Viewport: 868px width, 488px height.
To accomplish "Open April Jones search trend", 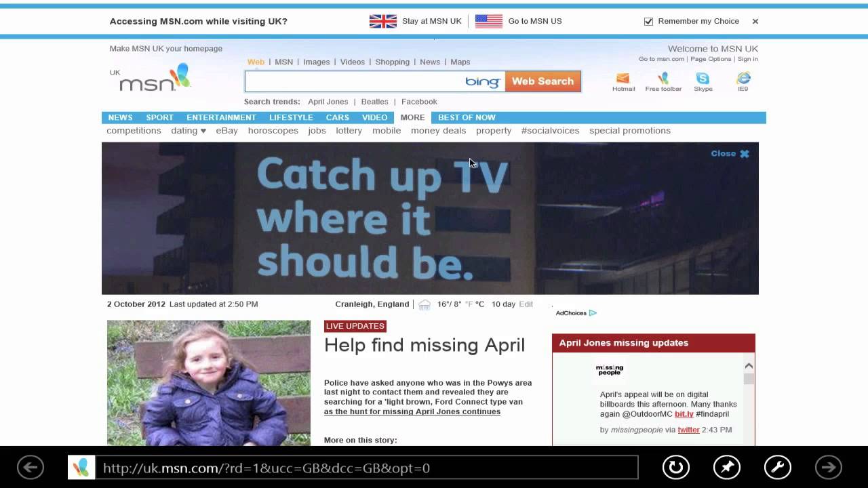I will click(328, 102).
